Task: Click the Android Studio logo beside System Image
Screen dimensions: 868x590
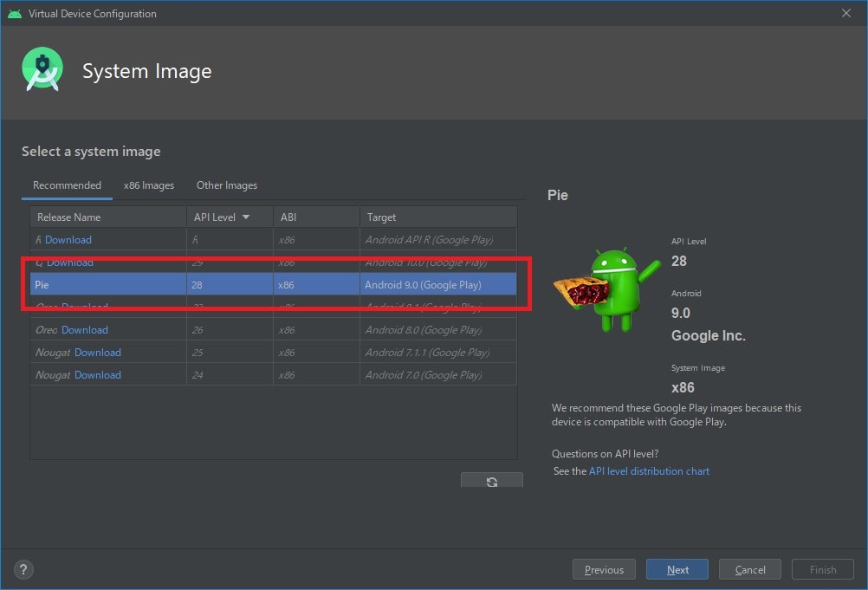Action: [x=42, y=69]
